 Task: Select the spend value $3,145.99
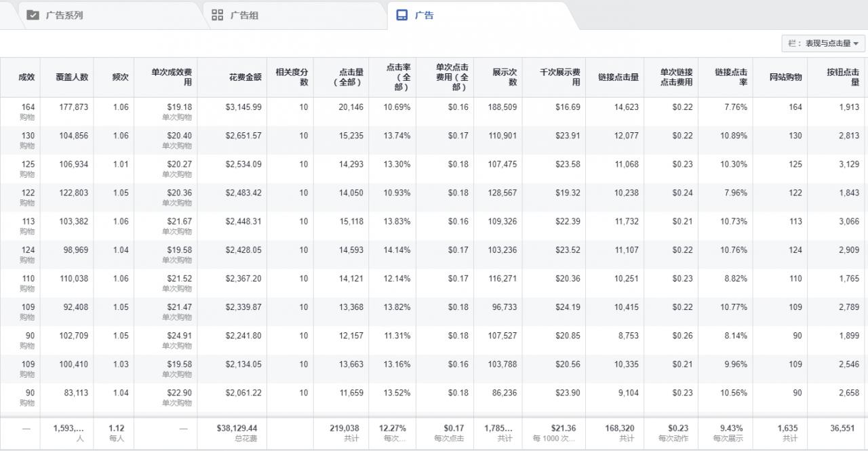click(243, 107)
